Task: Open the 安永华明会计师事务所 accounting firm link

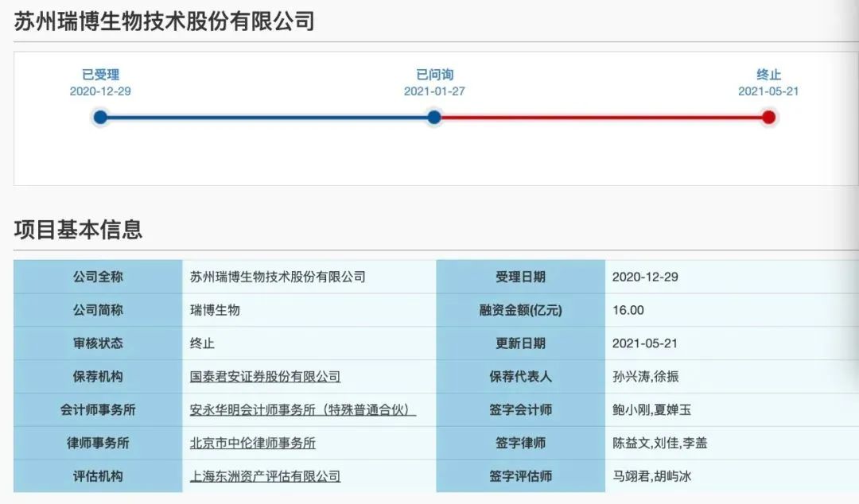Action: pos(303,410)
